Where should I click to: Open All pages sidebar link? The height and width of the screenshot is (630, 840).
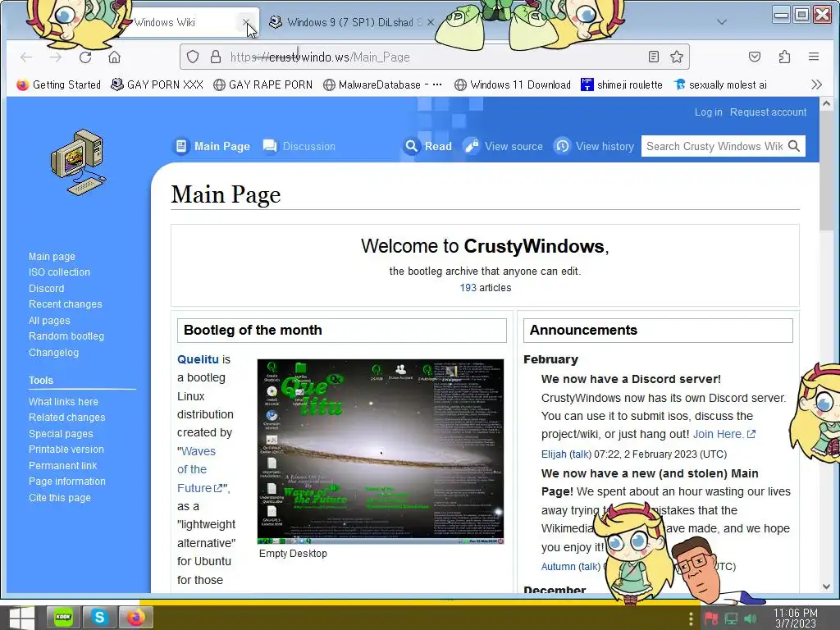[49, 321]
